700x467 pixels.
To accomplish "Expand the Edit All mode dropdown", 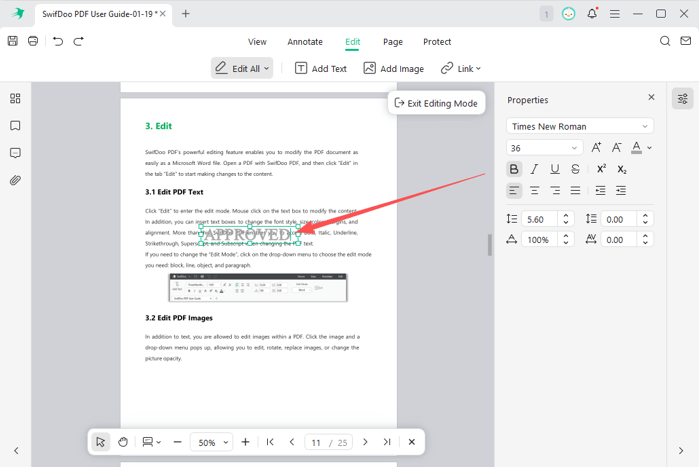I will pyautogui.click(x=267, y=69).
